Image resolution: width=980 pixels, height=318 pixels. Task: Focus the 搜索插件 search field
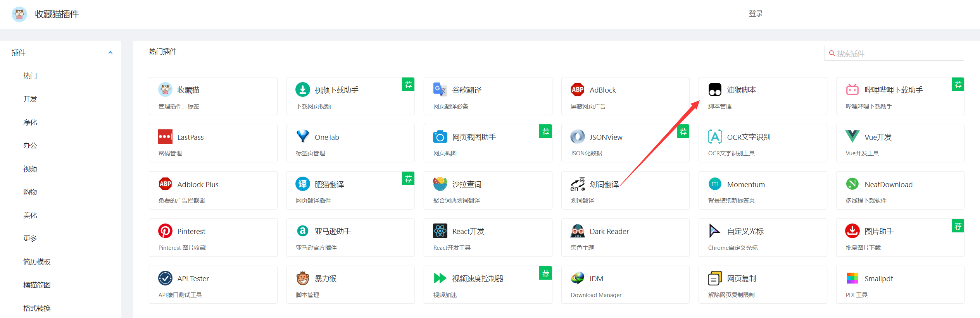[894, 53]
